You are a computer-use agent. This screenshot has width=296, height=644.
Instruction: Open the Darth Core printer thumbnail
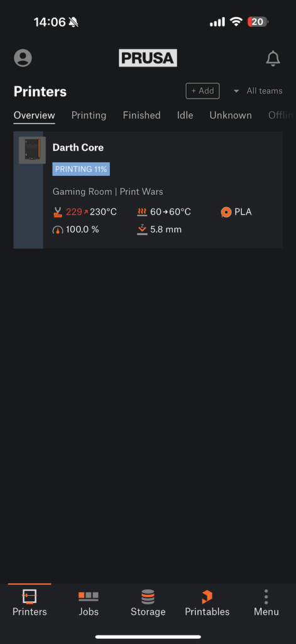pos(32,150)
